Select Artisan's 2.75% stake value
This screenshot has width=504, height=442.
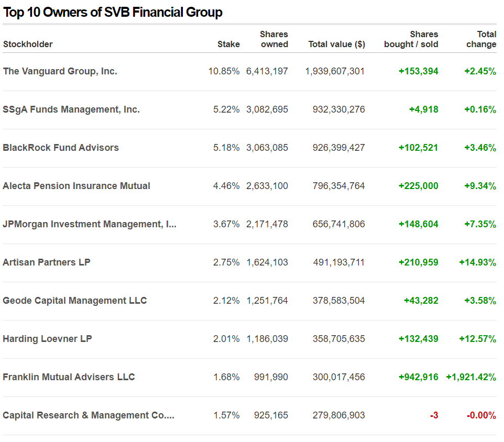tap(227, 262)
